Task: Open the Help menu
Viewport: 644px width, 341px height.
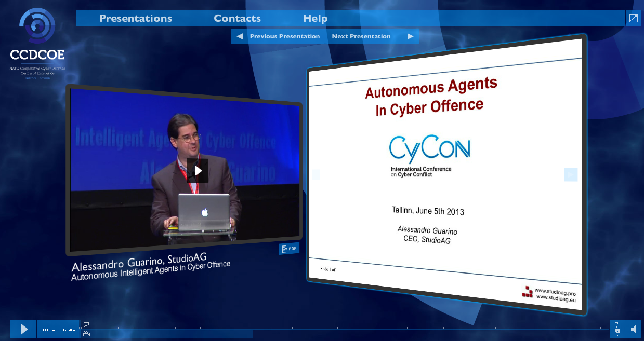Action: (x=315, y=18)
